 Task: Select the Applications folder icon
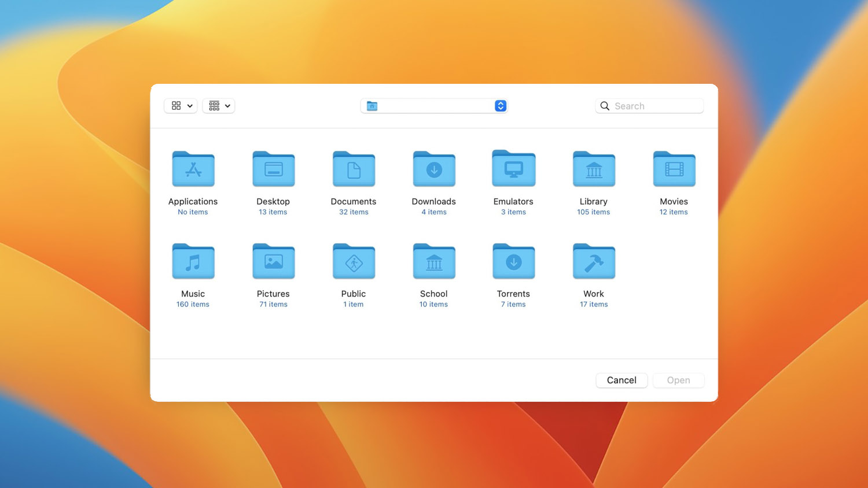click(193, 169)
